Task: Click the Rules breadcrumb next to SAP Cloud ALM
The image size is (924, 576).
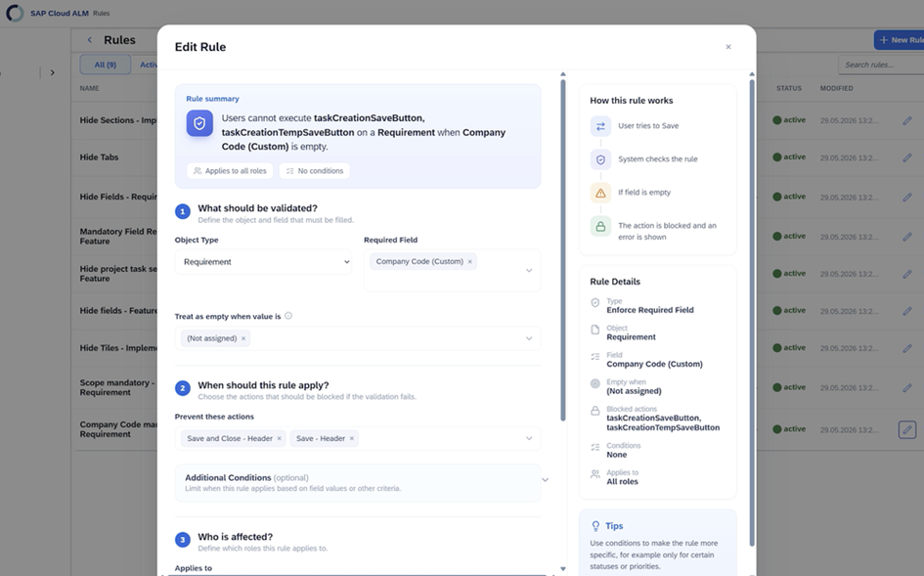Action: 102,13
